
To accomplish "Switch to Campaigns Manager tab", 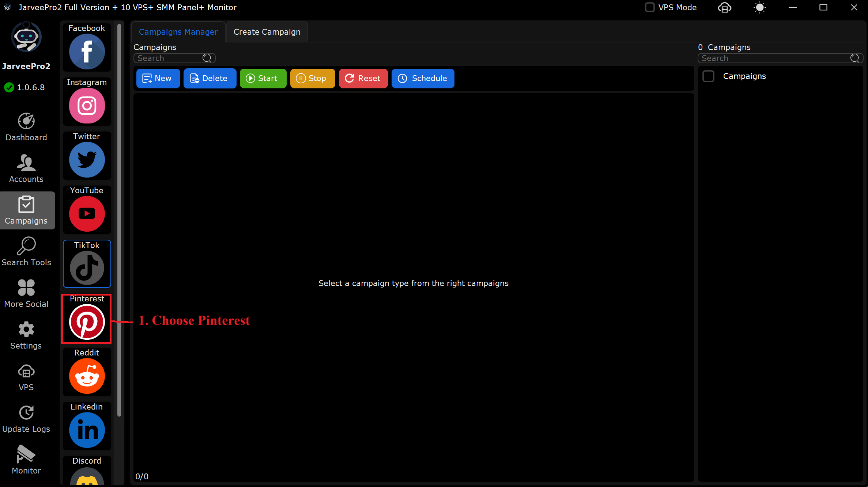I will coord(178,32).
